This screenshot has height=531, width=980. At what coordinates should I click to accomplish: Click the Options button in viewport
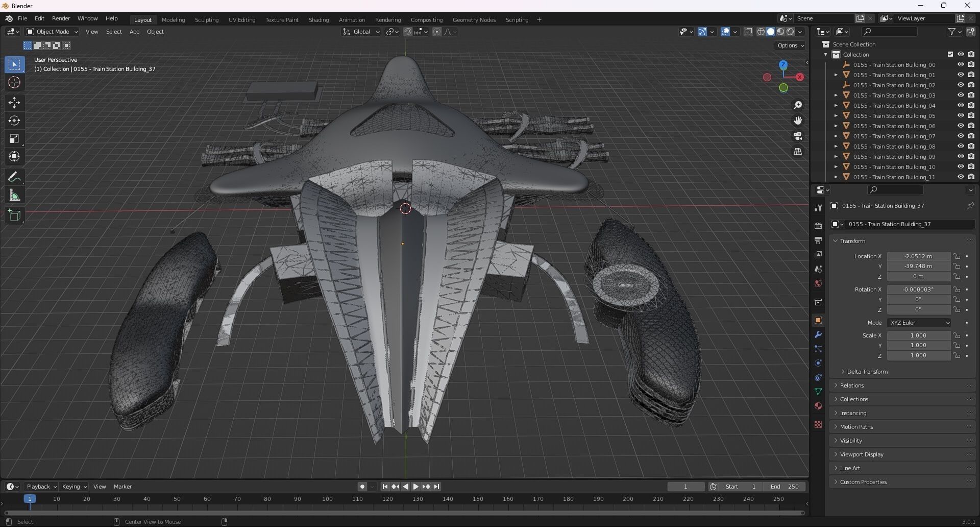[791, 45]
